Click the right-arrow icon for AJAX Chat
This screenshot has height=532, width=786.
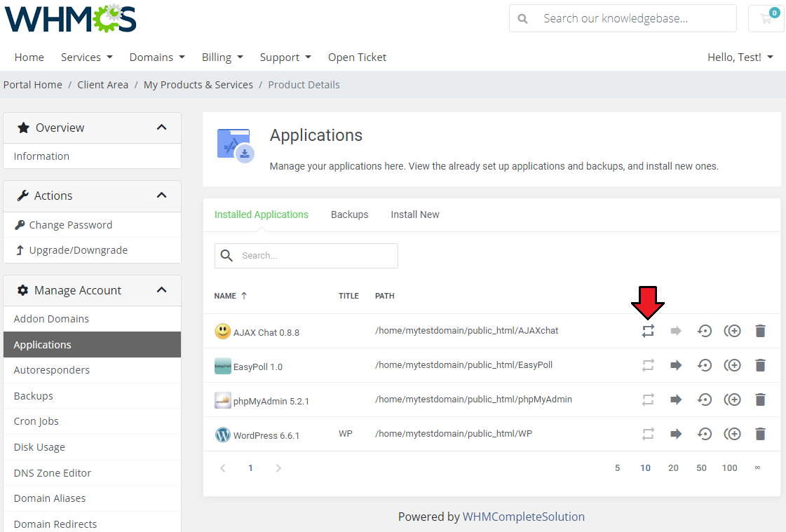coord(676,331)
